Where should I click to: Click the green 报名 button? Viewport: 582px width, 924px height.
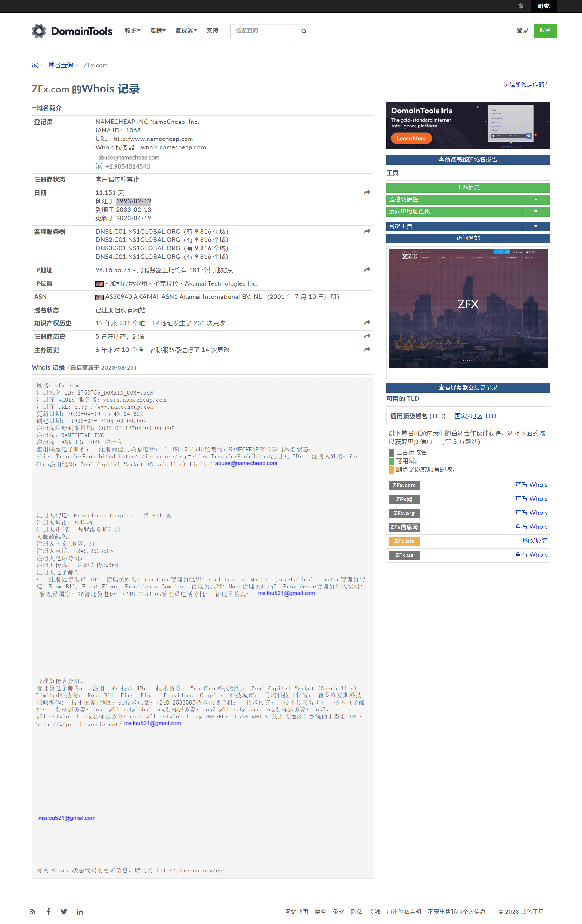pyautogui.click(x=545, y=31)
